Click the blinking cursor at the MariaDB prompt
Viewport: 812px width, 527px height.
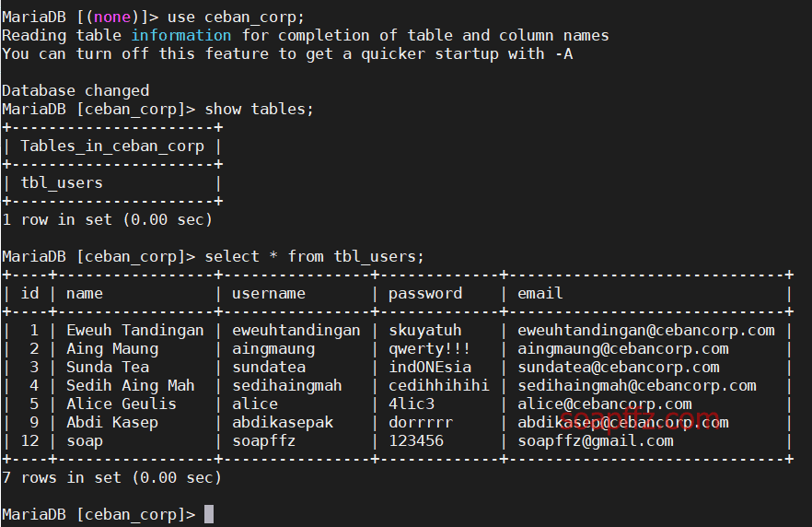pyautogui.click(x=209, y=514)
